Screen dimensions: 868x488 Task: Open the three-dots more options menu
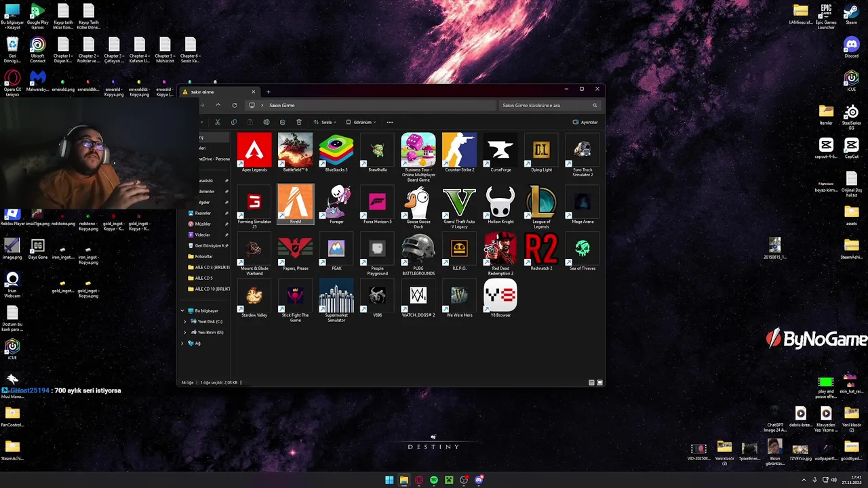pos(390,122)
